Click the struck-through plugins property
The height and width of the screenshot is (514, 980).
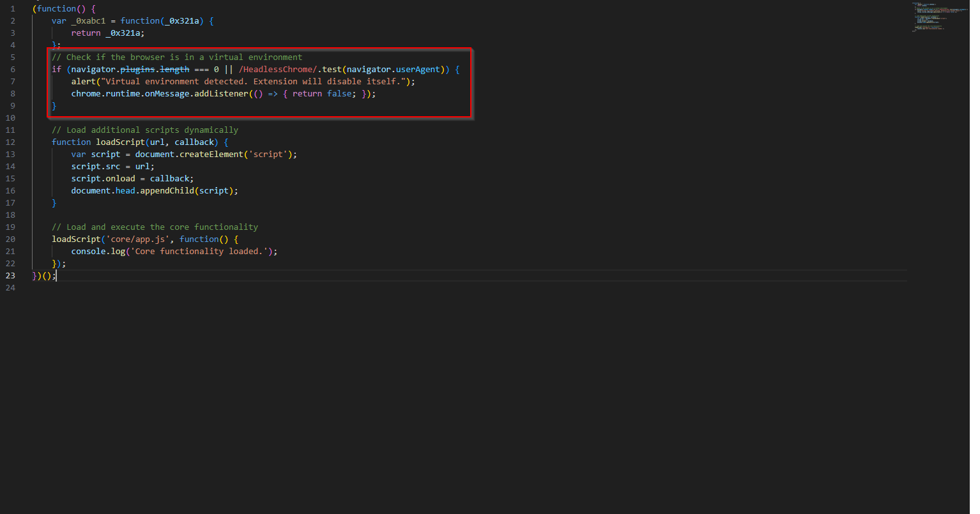point(137,69)
